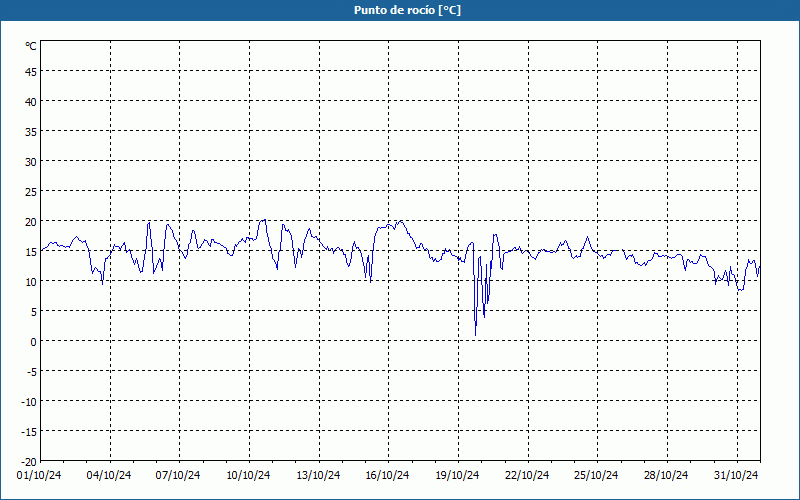
Task: Click the 30 y-axis value
Action: tap(31, 162)
